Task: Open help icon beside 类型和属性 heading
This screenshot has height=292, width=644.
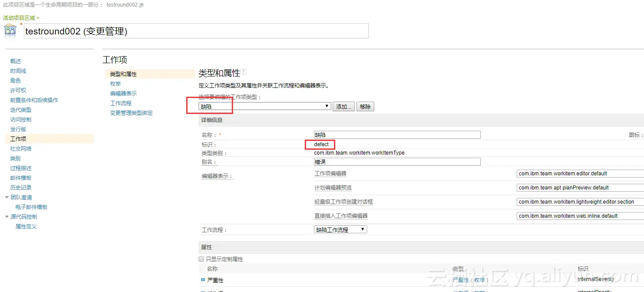Action: coord(243,72)
